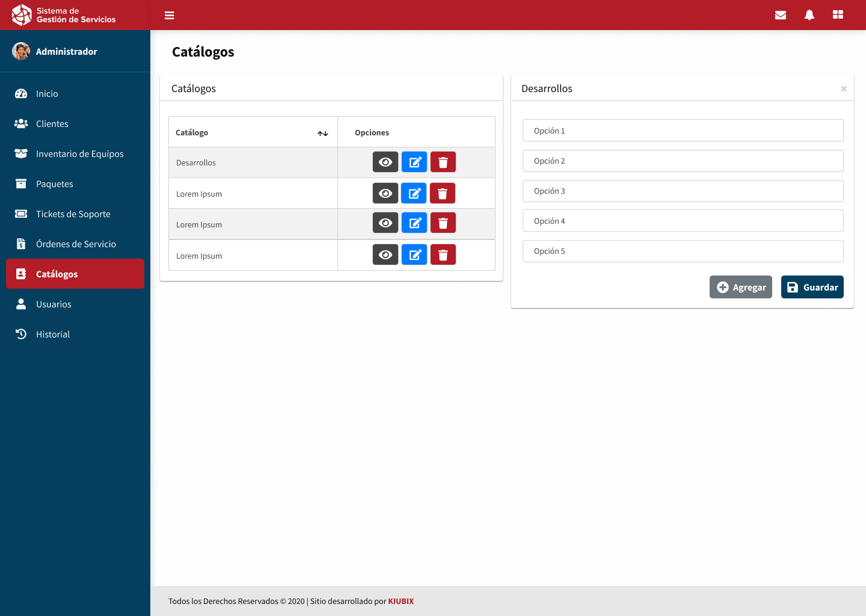Sort table by Catálogo column arrows
Screen dimensions: 866x616
(323, 133)
